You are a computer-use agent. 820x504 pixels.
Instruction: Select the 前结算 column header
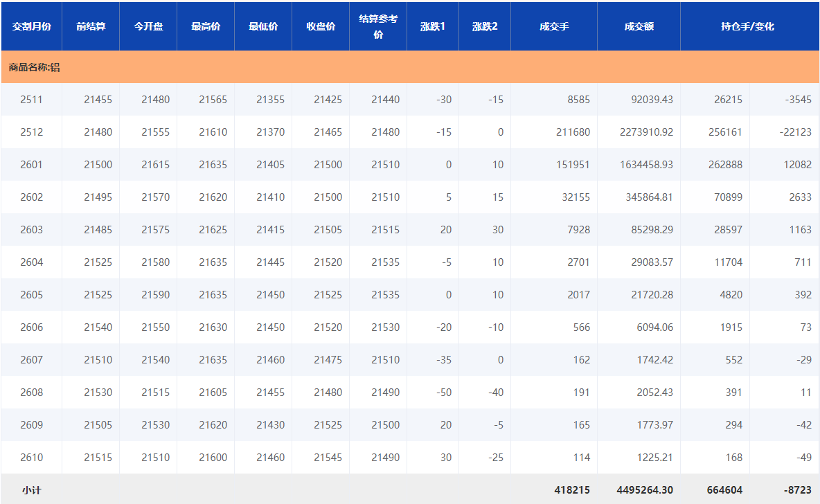[91, 26]
